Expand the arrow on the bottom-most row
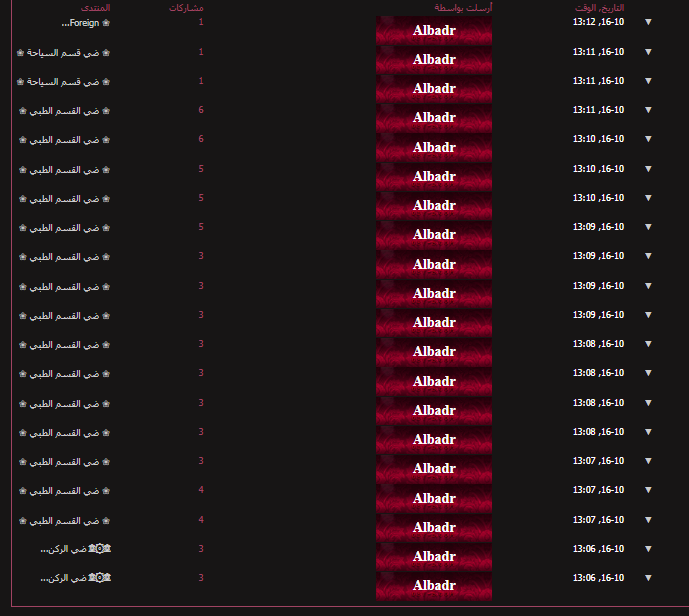 648,578
